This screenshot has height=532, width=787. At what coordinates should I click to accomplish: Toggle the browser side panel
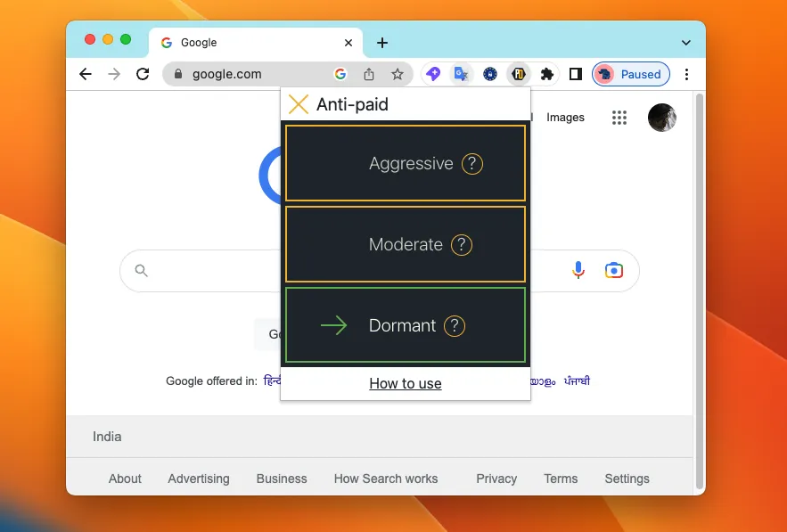pyautogui.click(x=576, y=74)
